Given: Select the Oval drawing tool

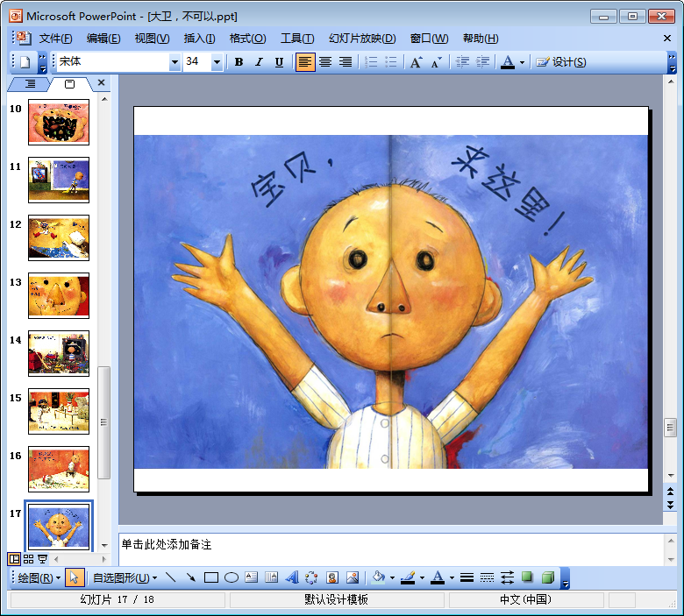Looking at the screenshot, I should click(232, 578).
